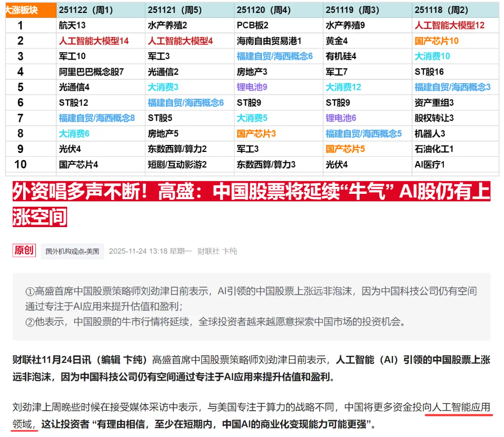Click the 国外机构观点-美国 category tag
Viewport: 504px width, 437px height.
pos(72,251)
